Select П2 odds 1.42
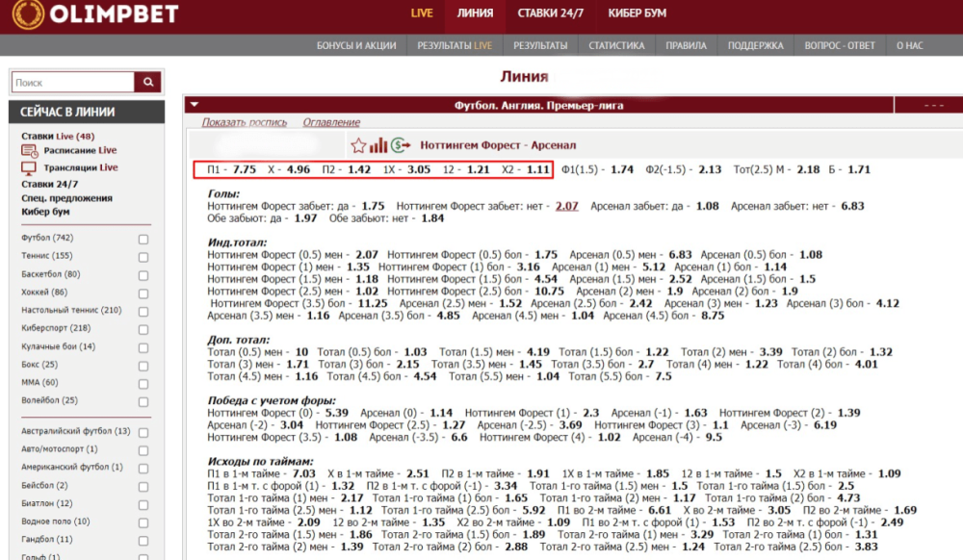This screenshot has height=560, width=963. tap(359, 169)
